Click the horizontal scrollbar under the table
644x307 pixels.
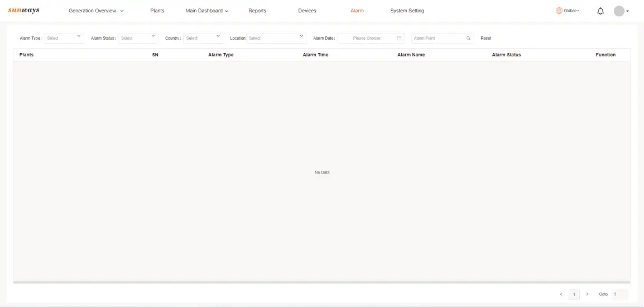coord(321,282)
